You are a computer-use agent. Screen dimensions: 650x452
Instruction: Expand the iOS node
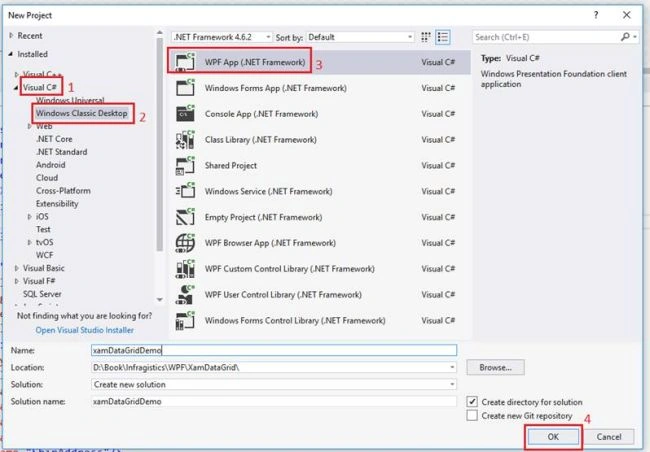click(x=29, y=216)
